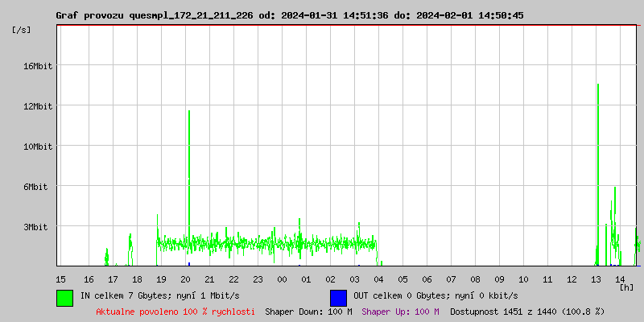Click the 6Mbit label on the y-axis
The width and height of the screenshot is (644, 322).
click(x=35, y=187)
